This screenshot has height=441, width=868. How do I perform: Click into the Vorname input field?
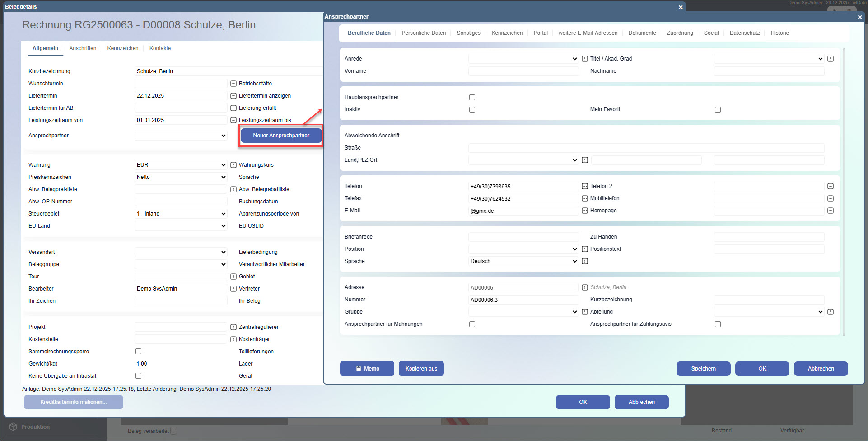click(523, 71)
